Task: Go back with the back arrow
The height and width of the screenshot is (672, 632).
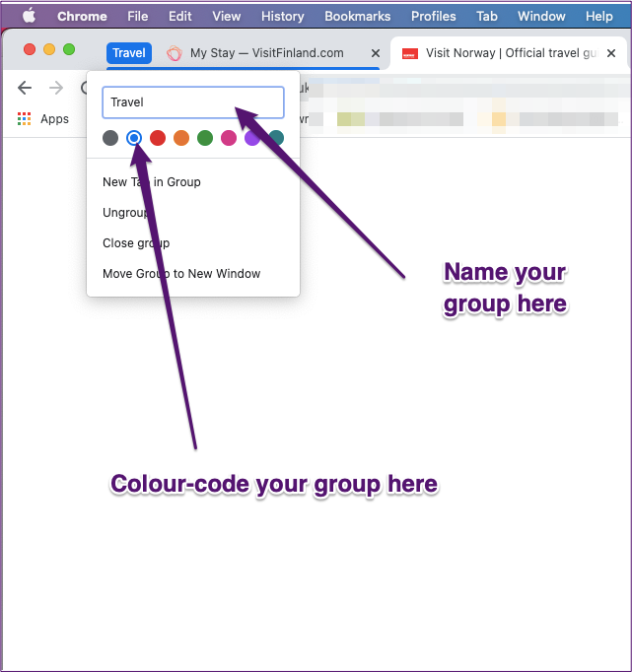Action: pyautogui.click(x=25, y=88)
